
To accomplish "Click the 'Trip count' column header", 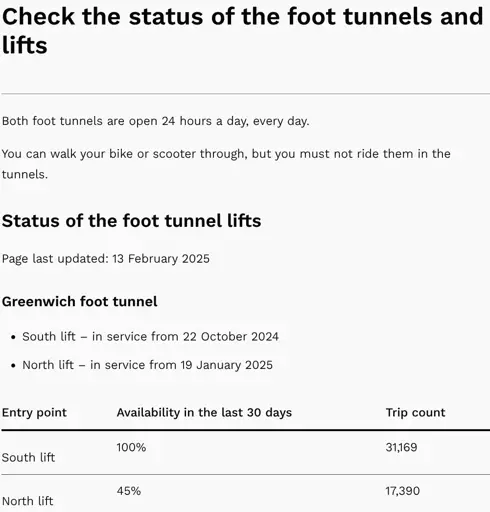I will (x=415, y=413).
